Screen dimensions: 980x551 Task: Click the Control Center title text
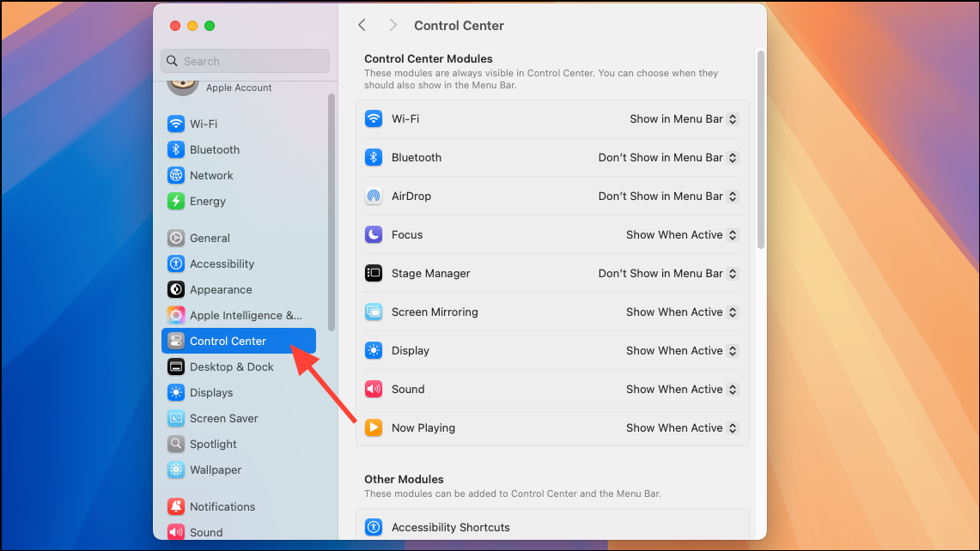[x=459, y=26]
